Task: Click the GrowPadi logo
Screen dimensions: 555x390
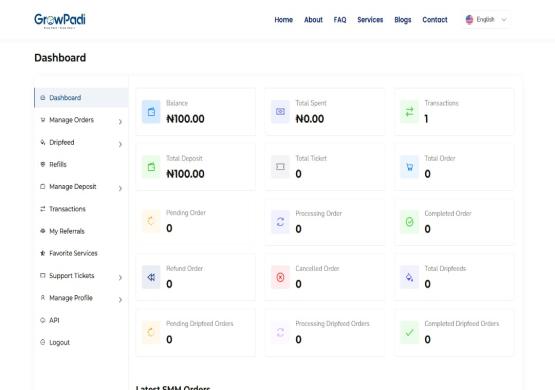Action: point(60,21)
